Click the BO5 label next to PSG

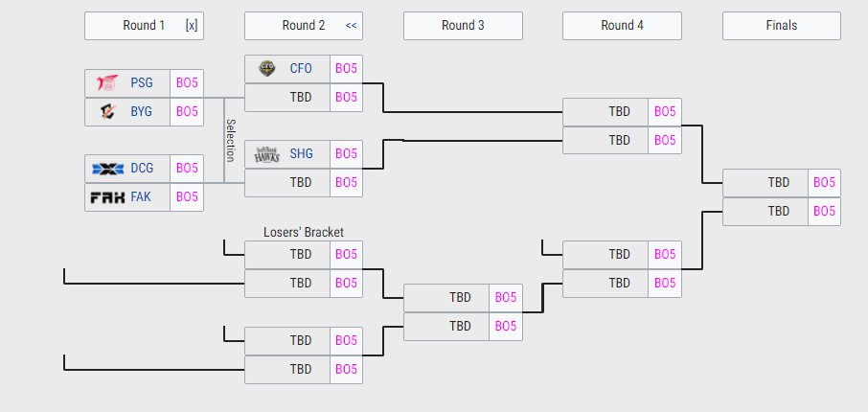tap(187, 83)
